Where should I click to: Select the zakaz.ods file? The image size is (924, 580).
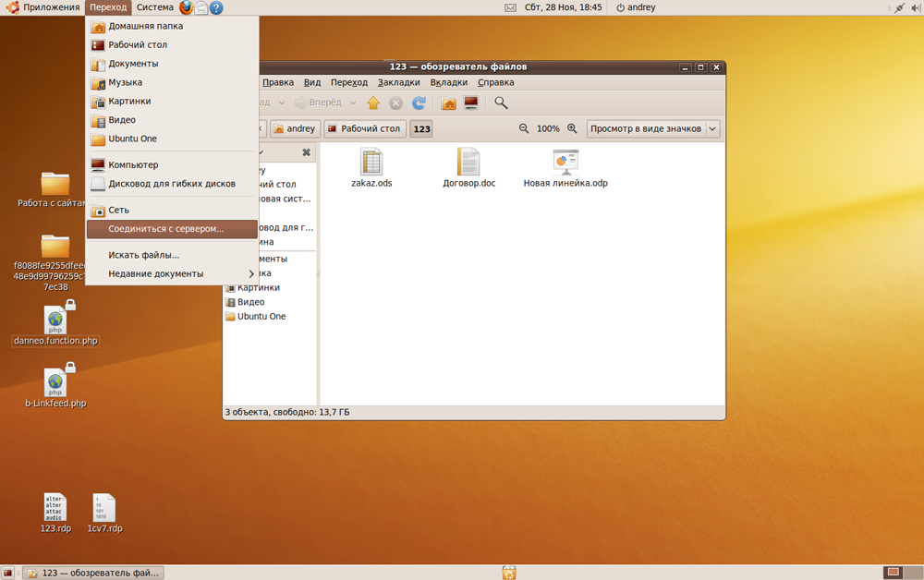[x=371, y=168]
